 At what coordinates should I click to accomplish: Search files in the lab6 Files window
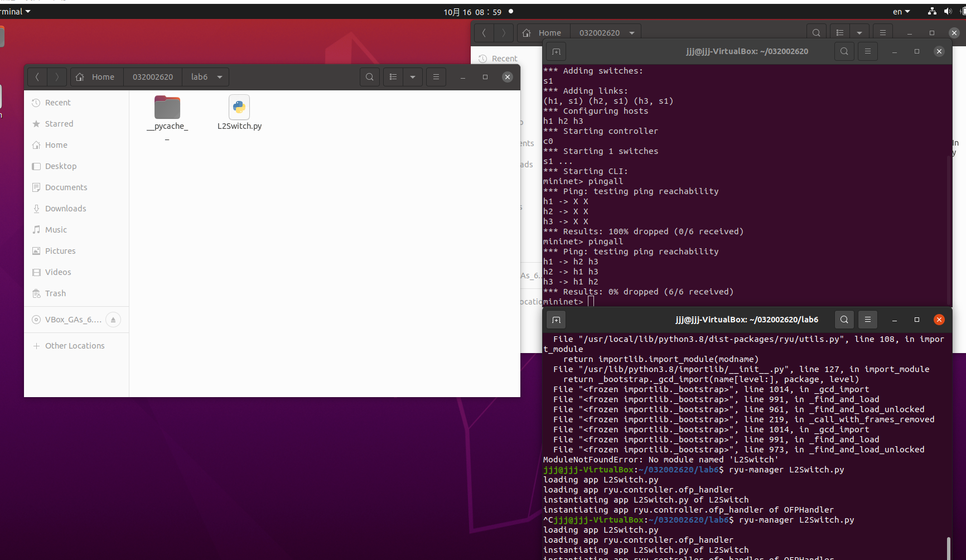click(370, 77)
